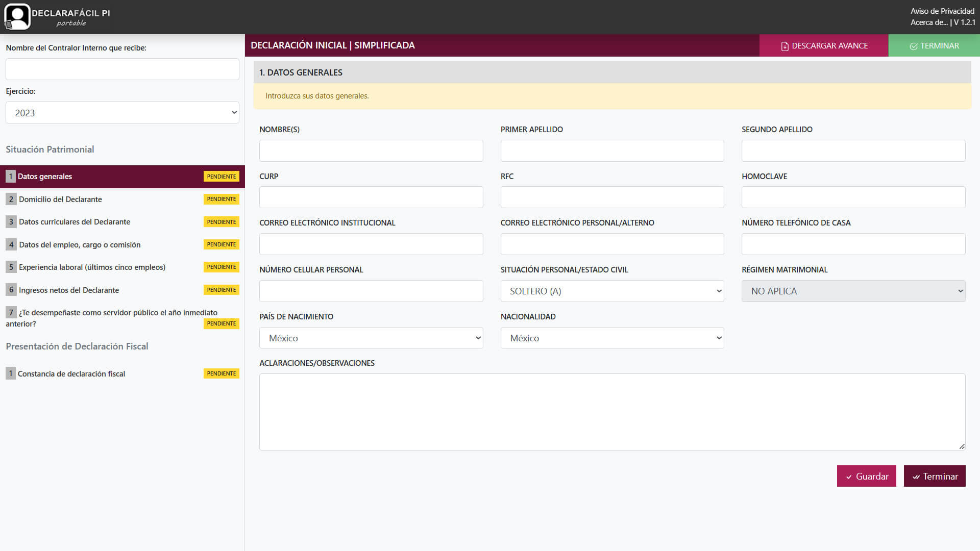
Task: Click the Situación Patrimonial heading
Action: [50, 149]
